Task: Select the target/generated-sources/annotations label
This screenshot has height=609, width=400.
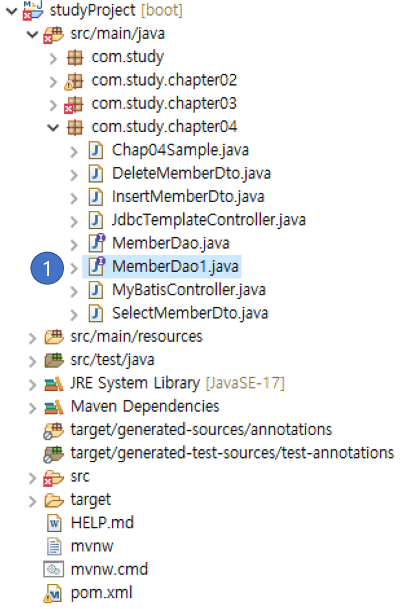Action: tap(201, 430)
